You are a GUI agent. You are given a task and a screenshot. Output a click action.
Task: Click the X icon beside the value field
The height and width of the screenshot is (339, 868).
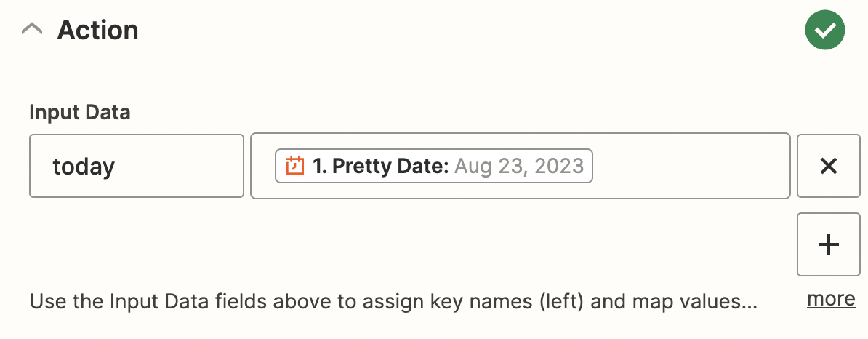click(828, 166)
